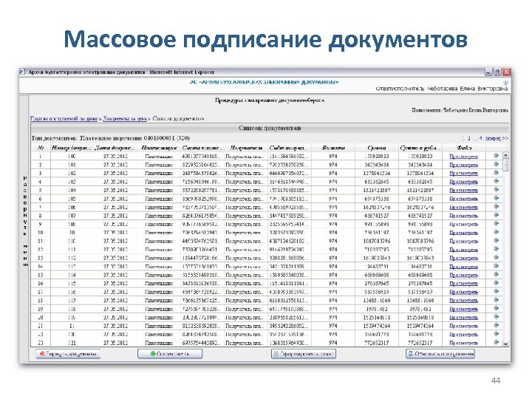Click the blue arrow icon in row 8
The width and height of the screenshot is (532, 399).
[x=496, y=215]
